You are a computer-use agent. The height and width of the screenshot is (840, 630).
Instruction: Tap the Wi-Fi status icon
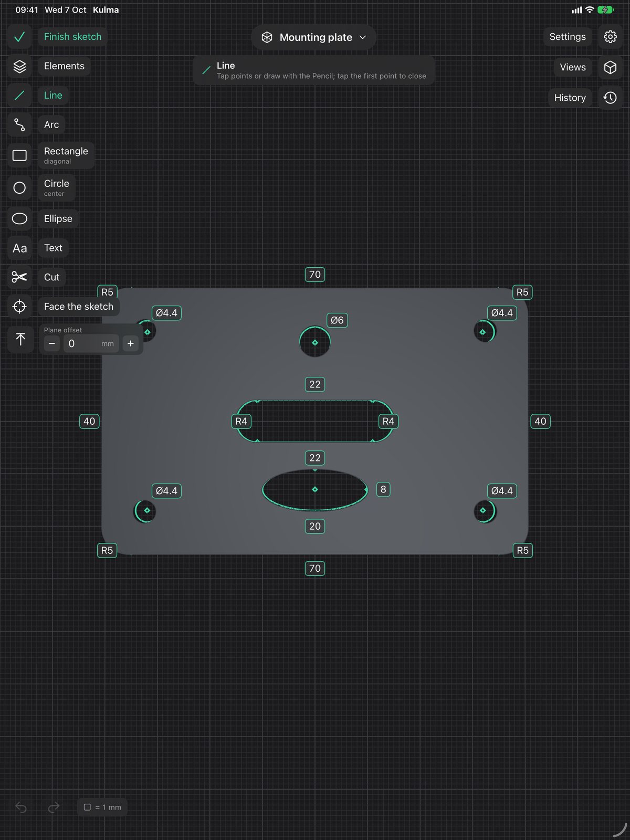(x=590, y=10)
